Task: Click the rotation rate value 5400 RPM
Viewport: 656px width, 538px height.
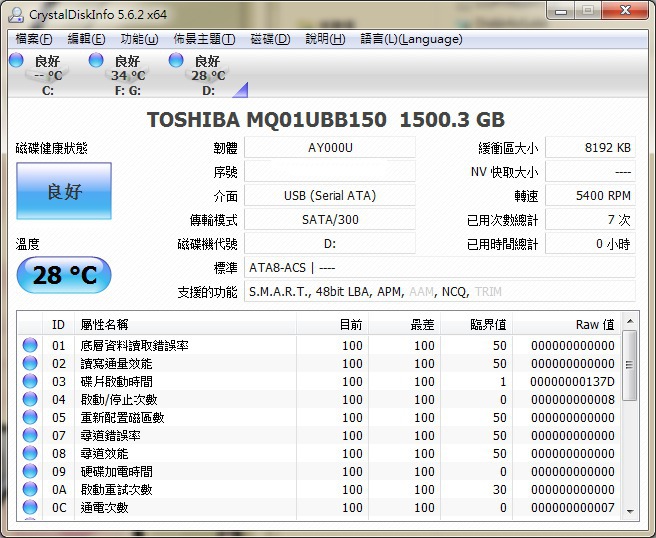Action: tap(590, 195)
